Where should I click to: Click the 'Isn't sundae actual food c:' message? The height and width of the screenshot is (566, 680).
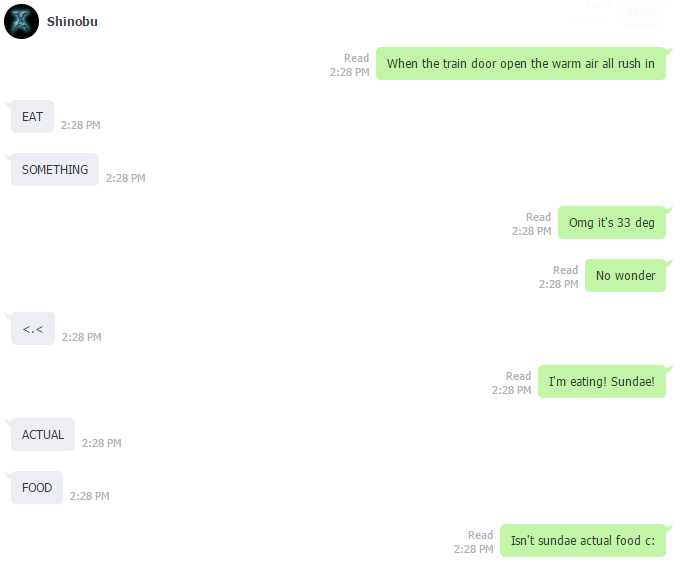pyautogui.click(x=583, y=540)
